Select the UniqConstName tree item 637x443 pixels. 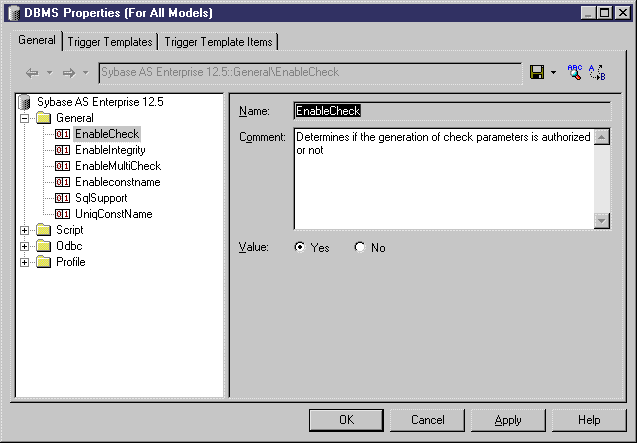point(114,214)
